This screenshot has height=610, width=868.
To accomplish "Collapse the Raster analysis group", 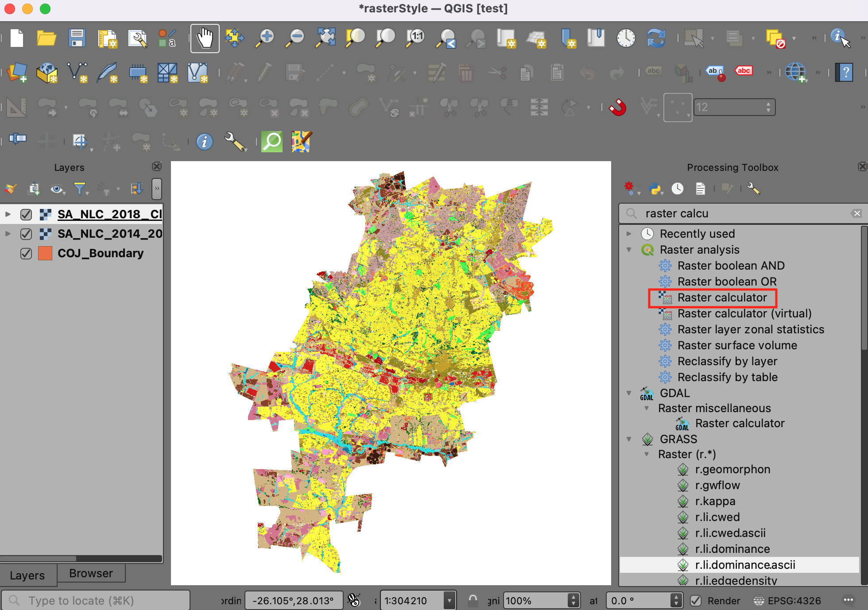I will click(629, 250).
